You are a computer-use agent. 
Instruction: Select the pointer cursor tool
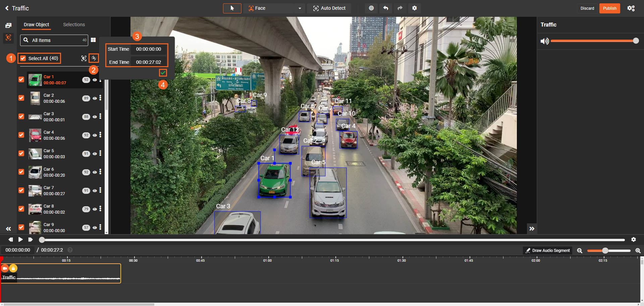232,8
